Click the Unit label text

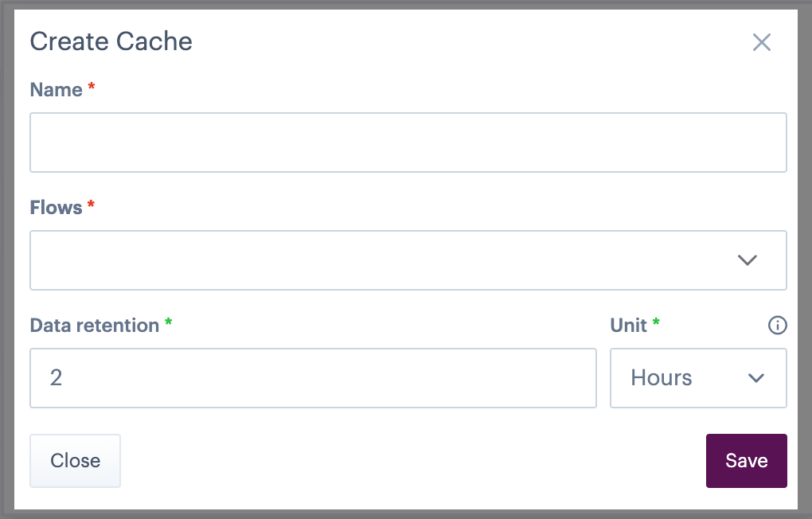(x=628, y=326)
